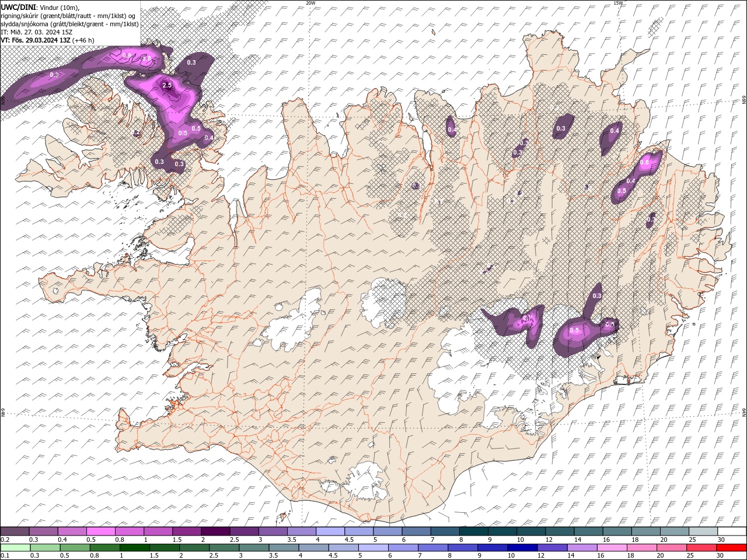Screen dimensions: 747x560
Task: Click the '2.5' snowfall value on the map
Action: [x=167, y=85]
